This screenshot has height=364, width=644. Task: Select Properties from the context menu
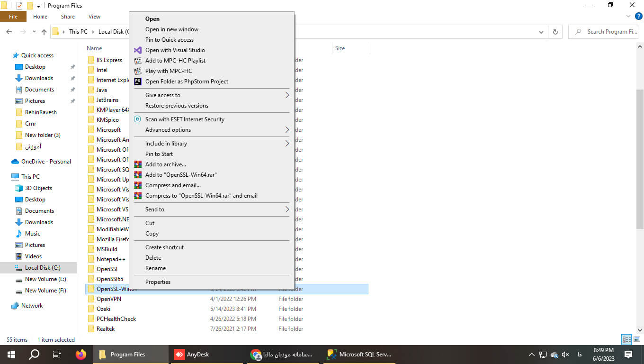click(x=158, y=282)
